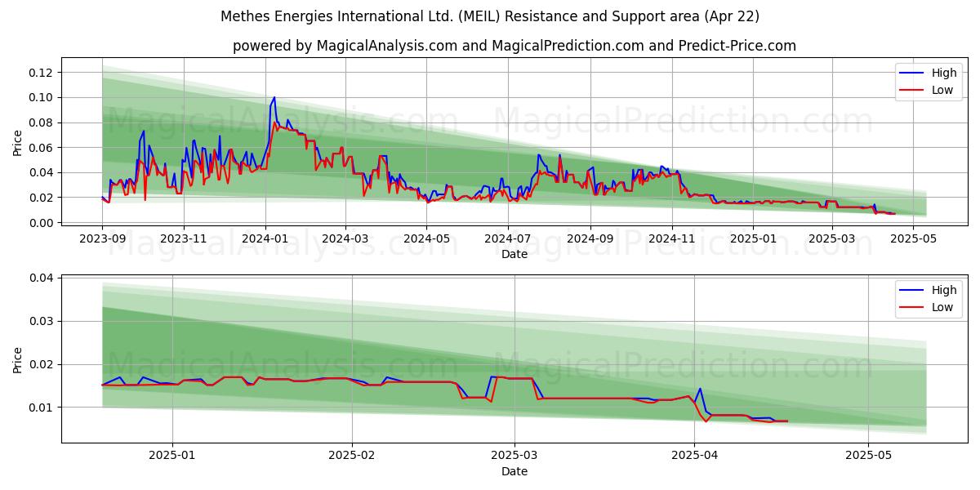Click the 2025-04 tick on bottom chart

pyautogui.click(x=694, y=456)
